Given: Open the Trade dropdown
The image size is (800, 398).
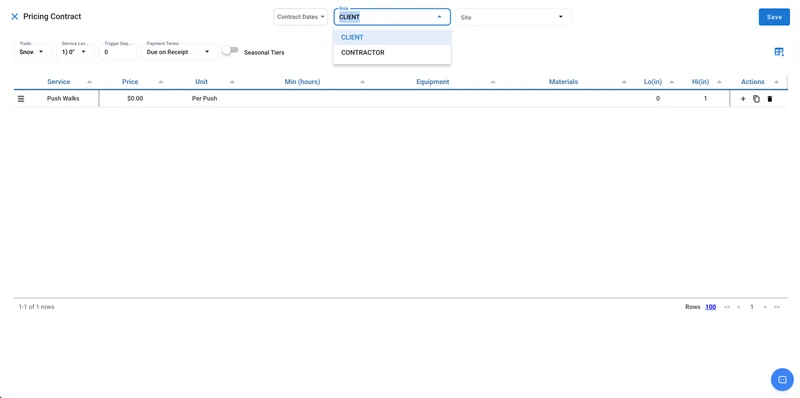Looking at the screenshot, I should pos(33,52).
